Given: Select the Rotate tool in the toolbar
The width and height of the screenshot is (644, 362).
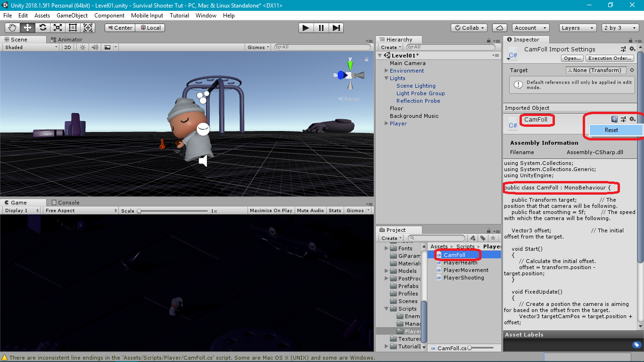Looking at the screenshot, I should click(x=42, y=28).
